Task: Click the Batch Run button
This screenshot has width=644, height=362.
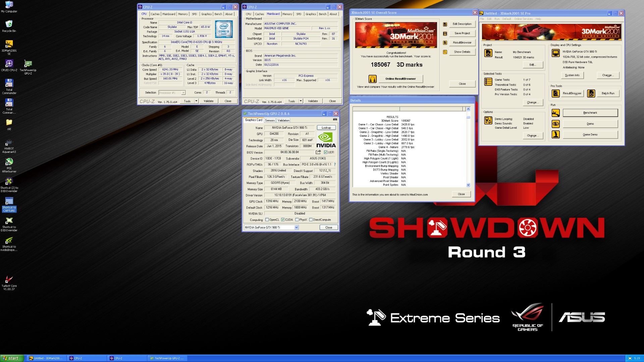Action: point(608,94)
